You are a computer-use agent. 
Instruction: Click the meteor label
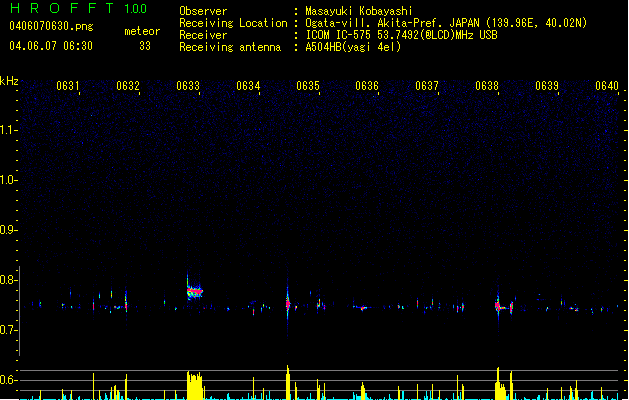142,31
